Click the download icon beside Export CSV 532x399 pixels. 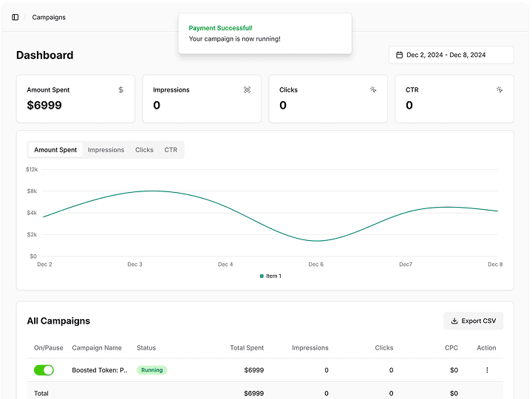tap(454, 321)
